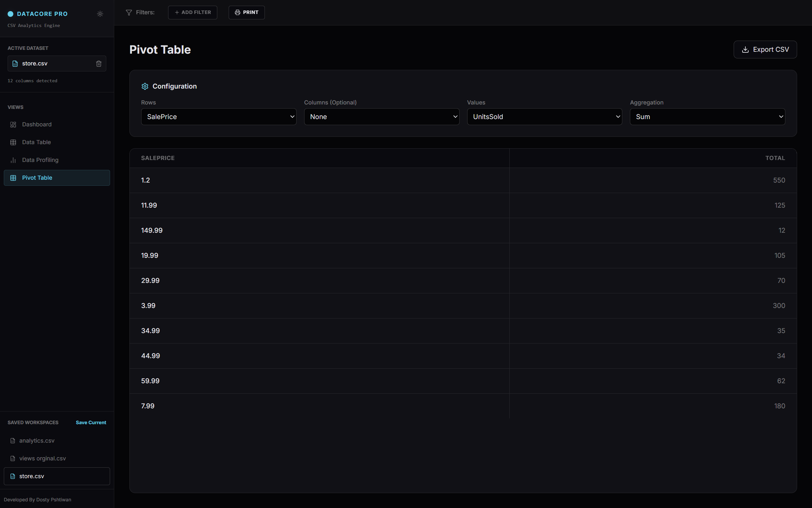
Task: Click the total value 300
Action: [779, 306]
